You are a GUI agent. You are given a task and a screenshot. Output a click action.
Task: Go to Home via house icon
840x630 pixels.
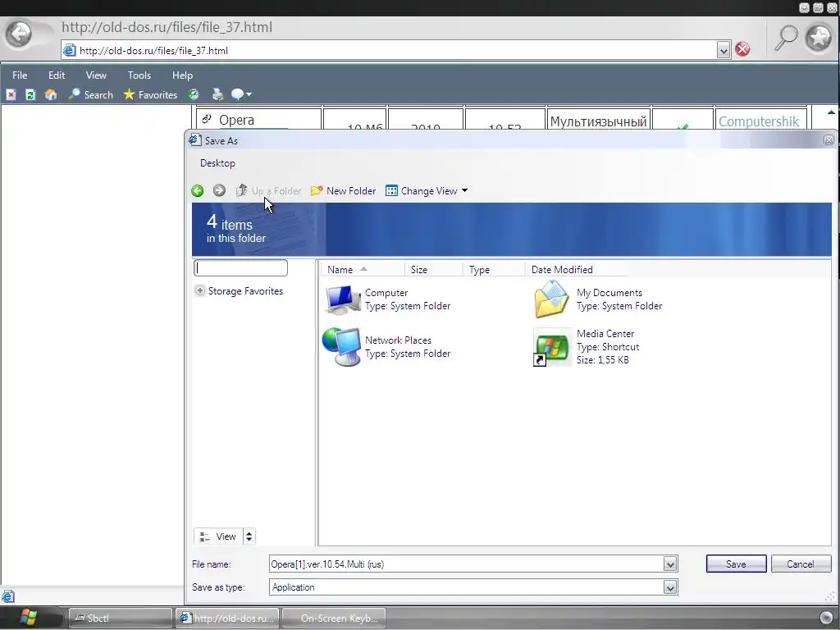(x=51, y=95)
